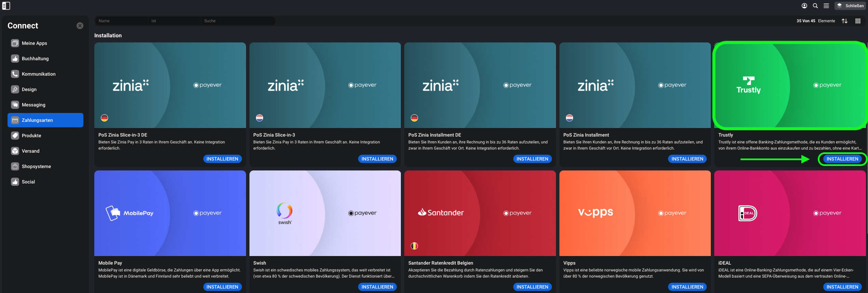The width and height of the screenshot is (868, 293).
Task: Open the Vipps card thumbnail
Action: 635,213
